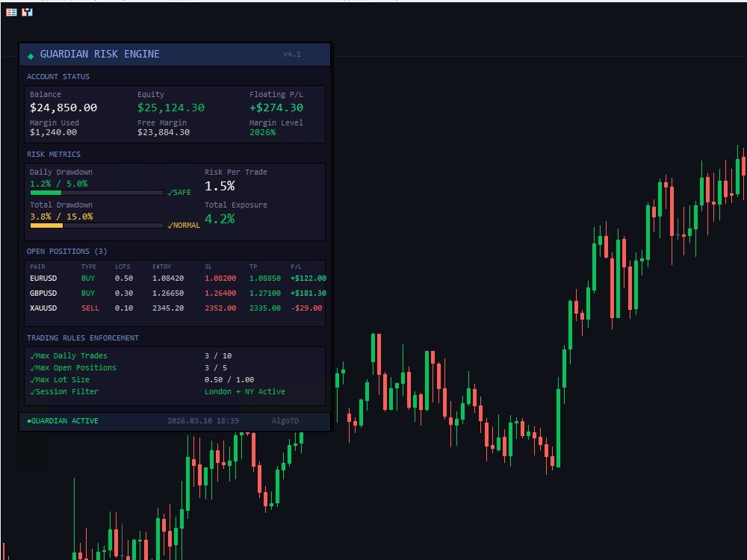Select the EURUSD position row pair name
The image size is (747, 560).
tap(43, 278)
